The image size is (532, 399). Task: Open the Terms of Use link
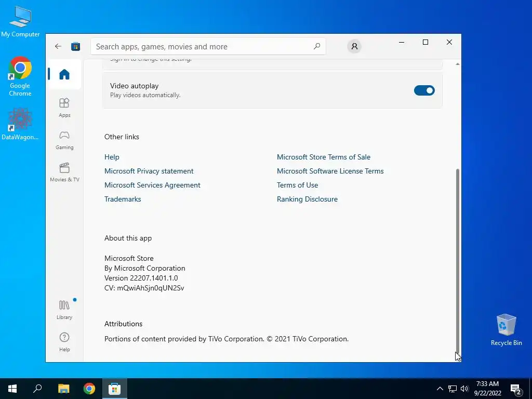(x=297, y=185)
